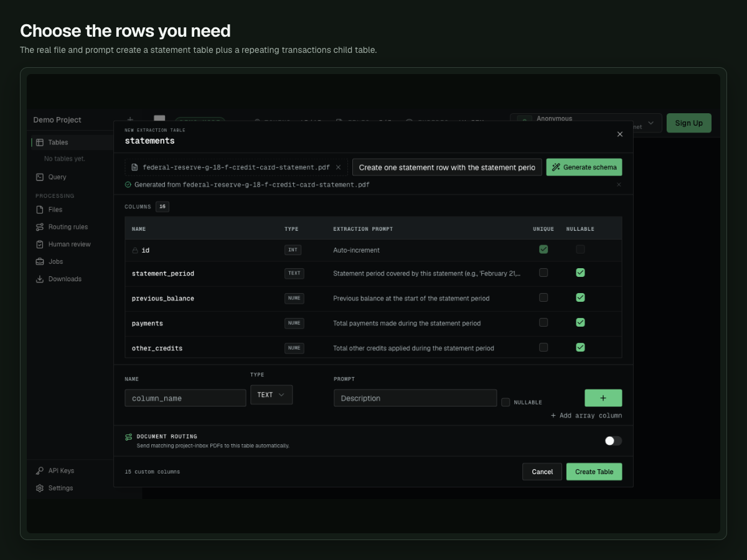Open the TEXT type dropdown

pyautogui.click(x=271, y=395)
